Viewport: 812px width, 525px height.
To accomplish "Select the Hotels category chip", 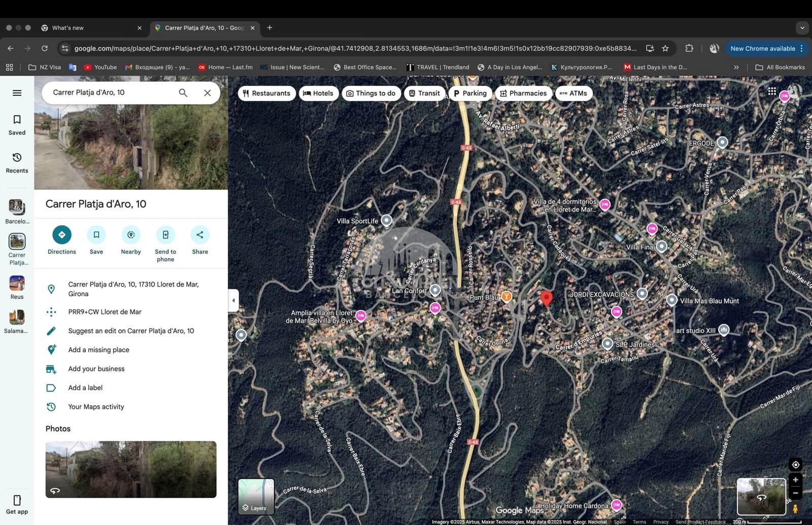I will 318,93.
